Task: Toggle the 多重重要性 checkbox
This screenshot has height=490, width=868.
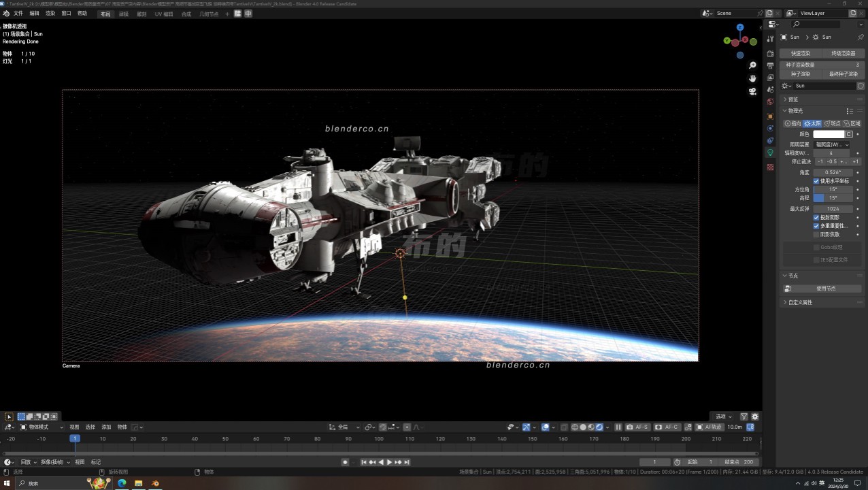Action: tap(816, 225)
